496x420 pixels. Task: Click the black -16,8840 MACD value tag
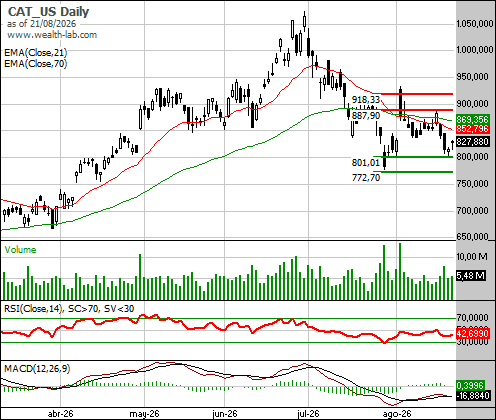click(x=473, y=396)
